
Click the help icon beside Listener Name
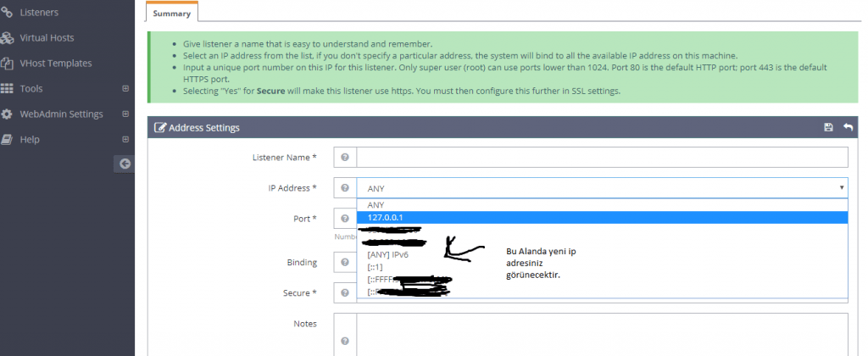345,158
